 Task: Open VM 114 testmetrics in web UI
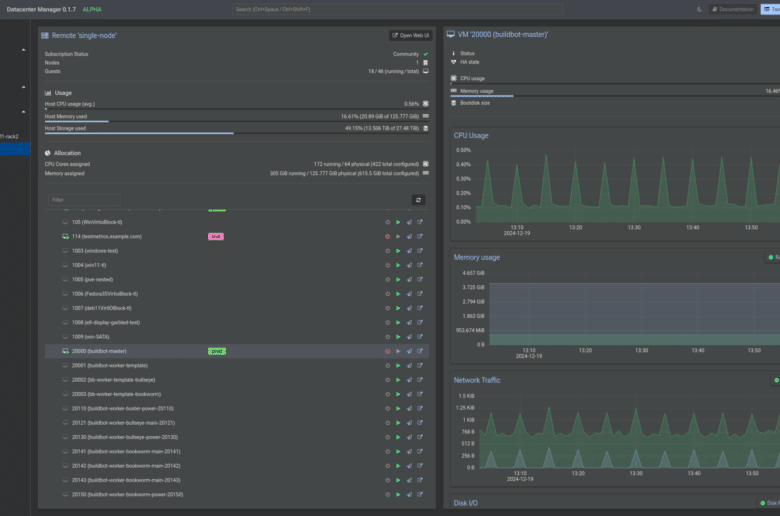(x=420, y=237)
